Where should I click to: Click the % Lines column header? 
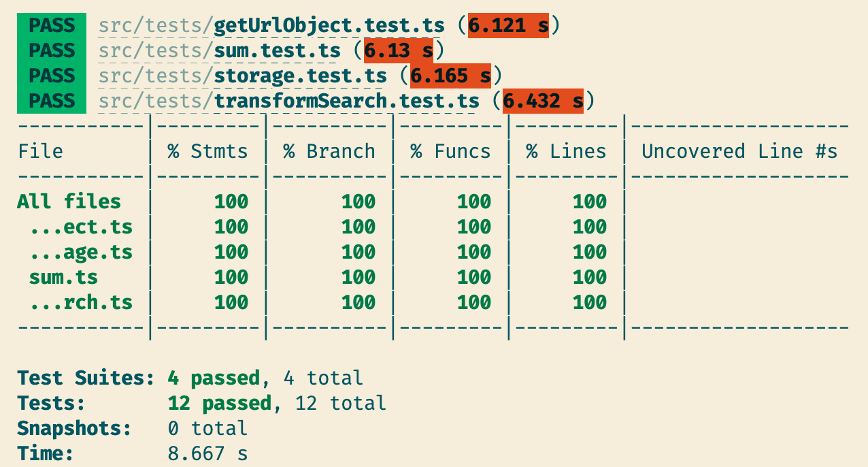[x=566, y=151]
